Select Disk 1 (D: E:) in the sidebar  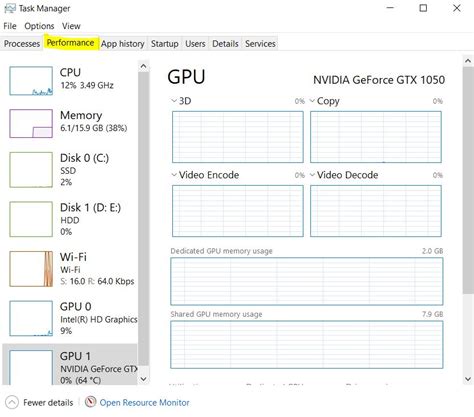pos(70,219)
